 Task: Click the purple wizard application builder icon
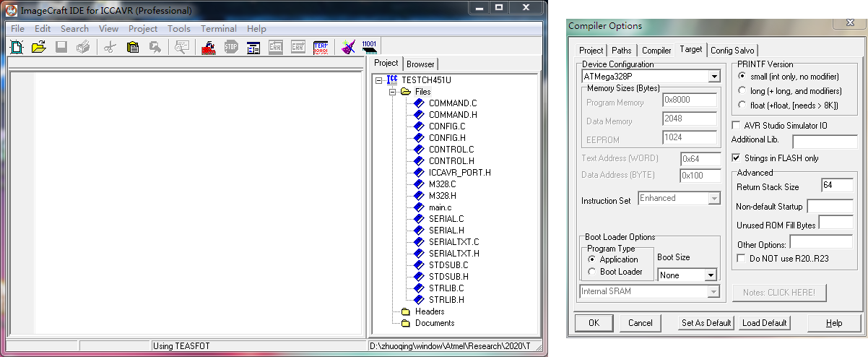coord(348,48)
